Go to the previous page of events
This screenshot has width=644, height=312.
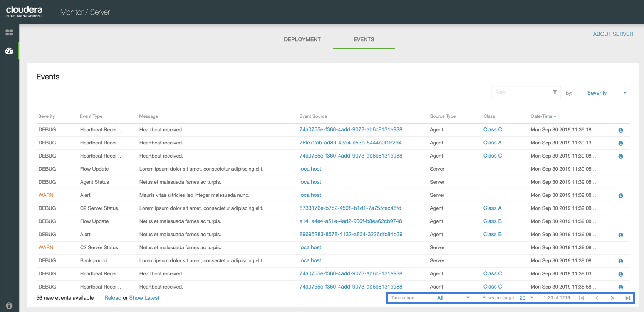coord(597,298)
